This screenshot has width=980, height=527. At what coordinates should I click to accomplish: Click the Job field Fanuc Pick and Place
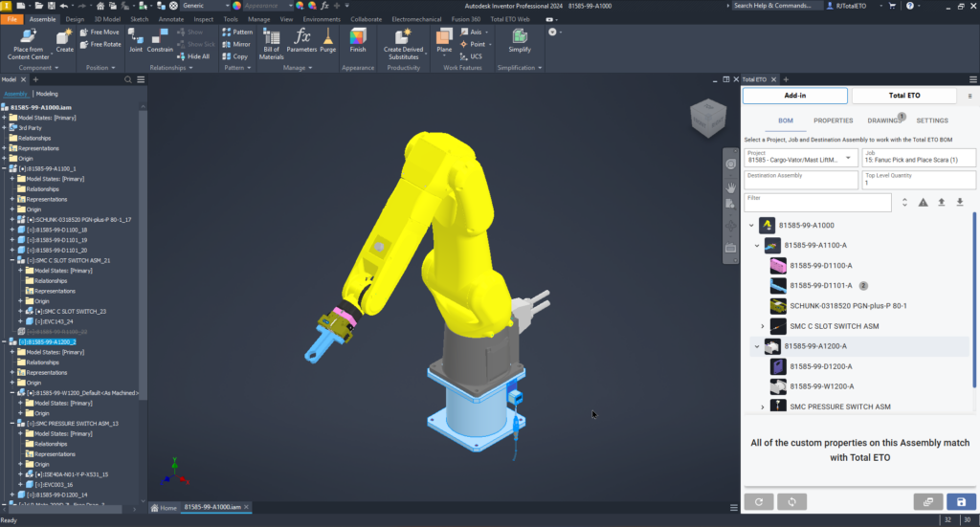(919, 158)
